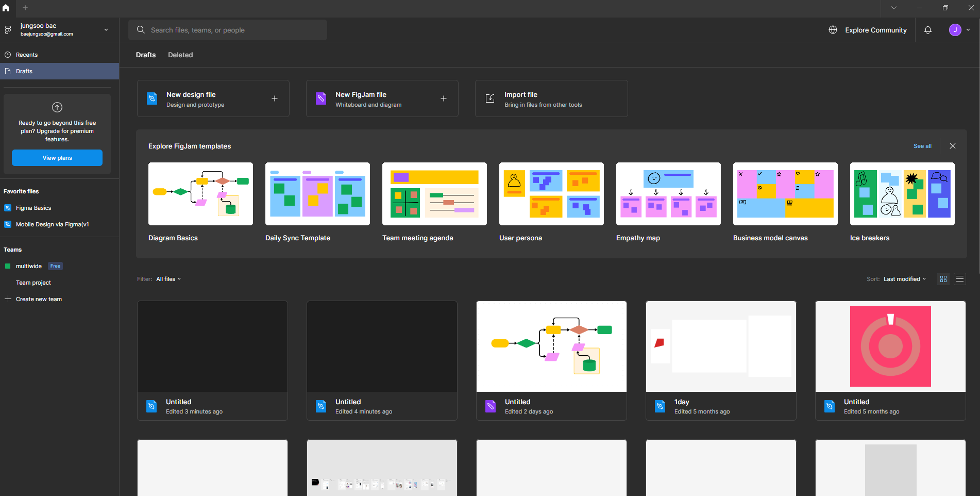Viewport: 980px width, 496px height.
Task: Click the Recents clock icon
Action: coord(8,55)
